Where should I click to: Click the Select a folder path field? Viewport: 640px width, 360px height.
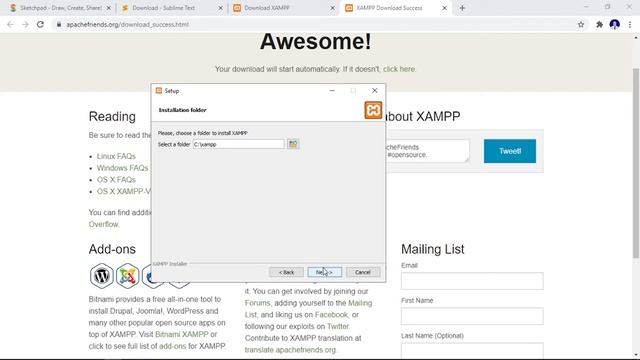pos(238,144)
